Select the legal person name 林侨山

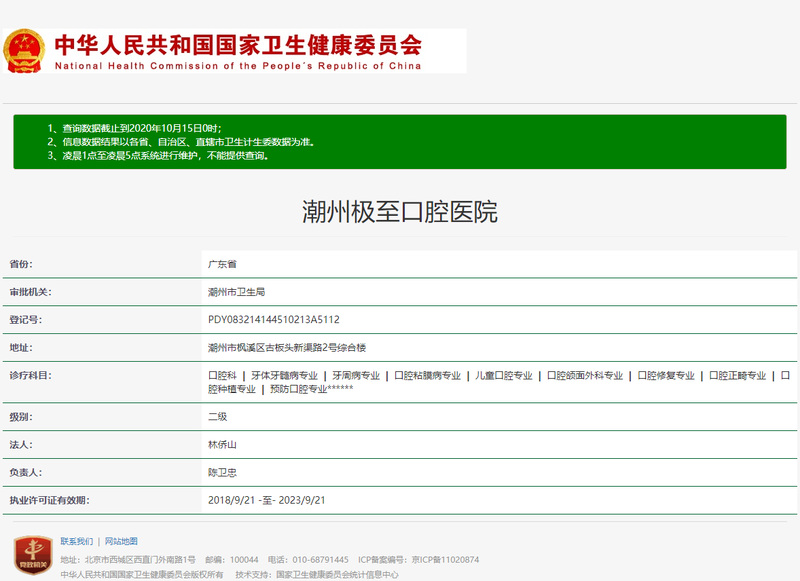point(222,445)
